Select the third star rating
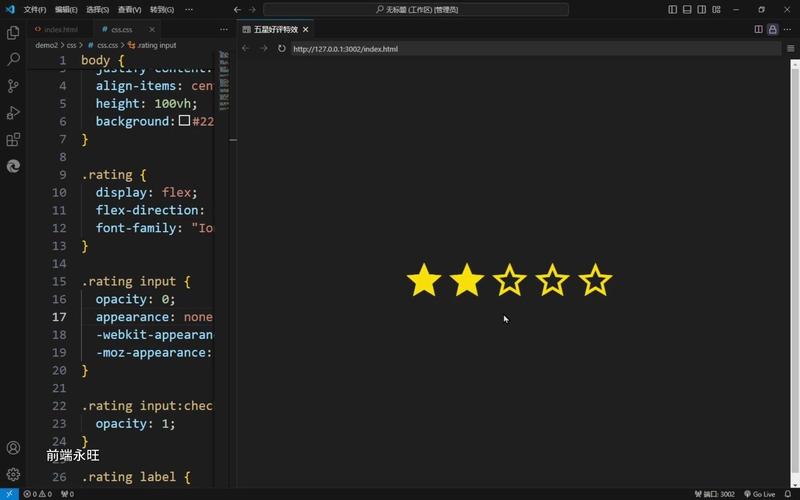This screenshot has height=500, width=800. (510, 281)
